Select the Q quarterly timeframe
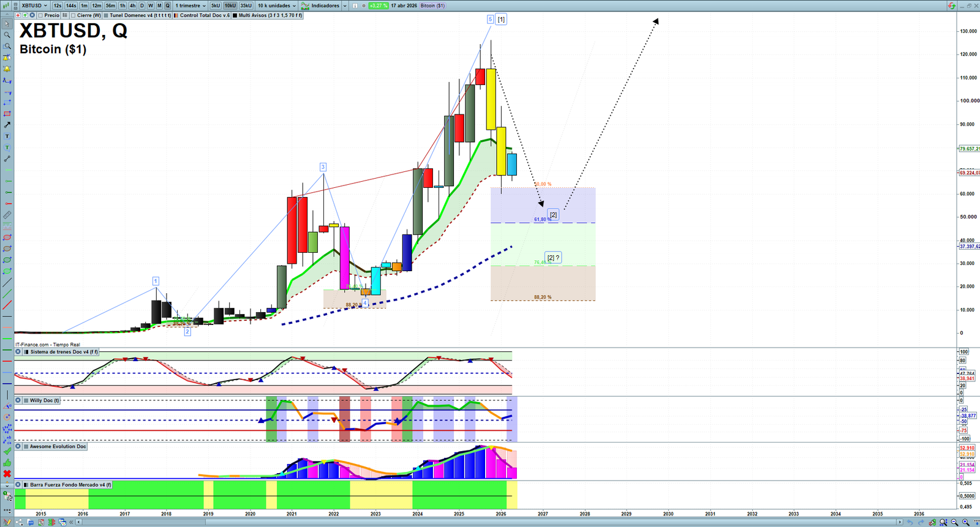Viewport: 980px width, 527px height. click(x=167, y=6)
